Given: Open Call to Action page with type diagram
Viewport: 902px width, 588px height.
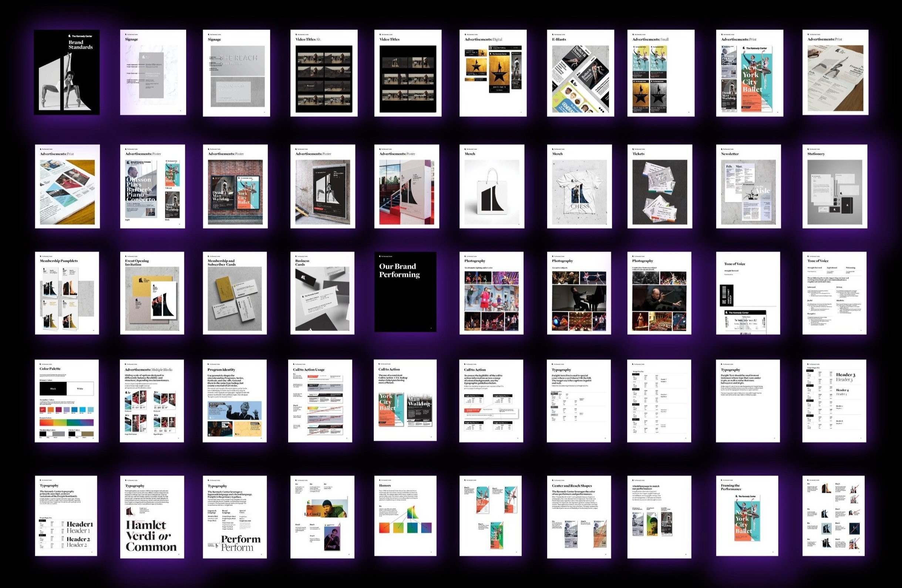Looking at the screenshot, I should tap(491, 401).
